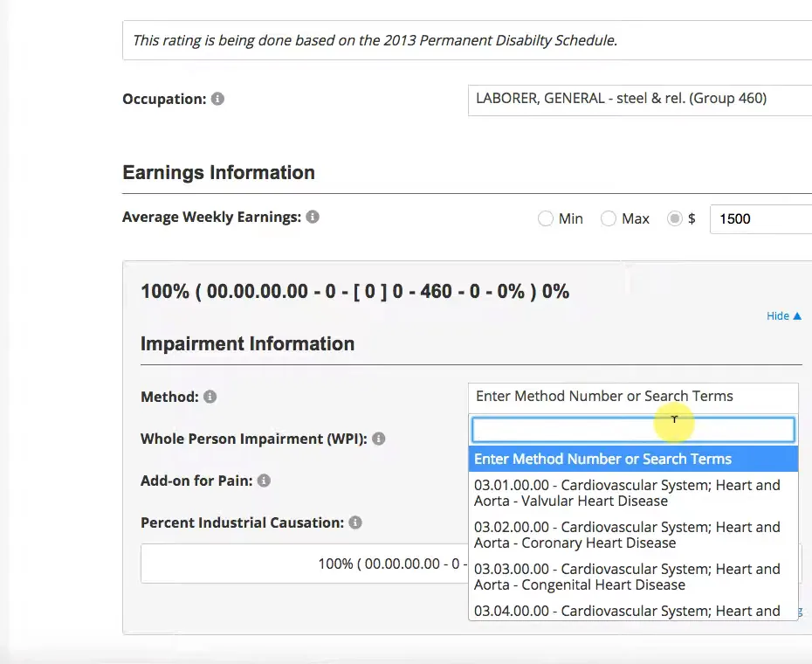
Task: Open the Occupation dropdown showing Laborer, General
Action: (640, 100)
